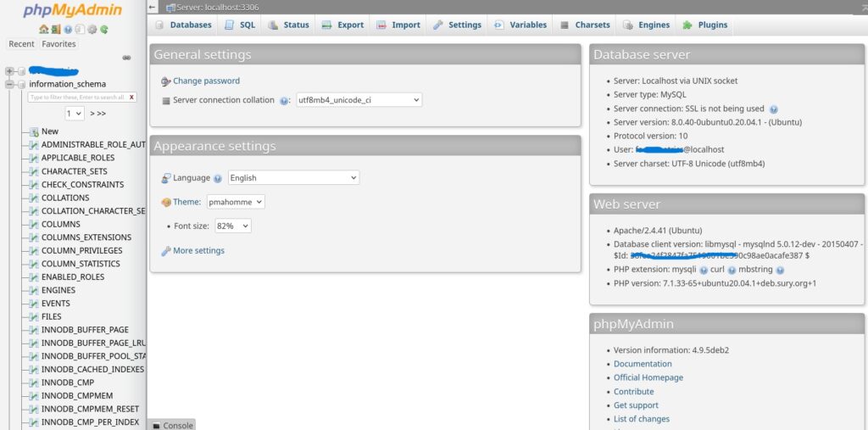Open the Server connection collation dropdown
The image size is (868, 430).
tap(359, 100)
